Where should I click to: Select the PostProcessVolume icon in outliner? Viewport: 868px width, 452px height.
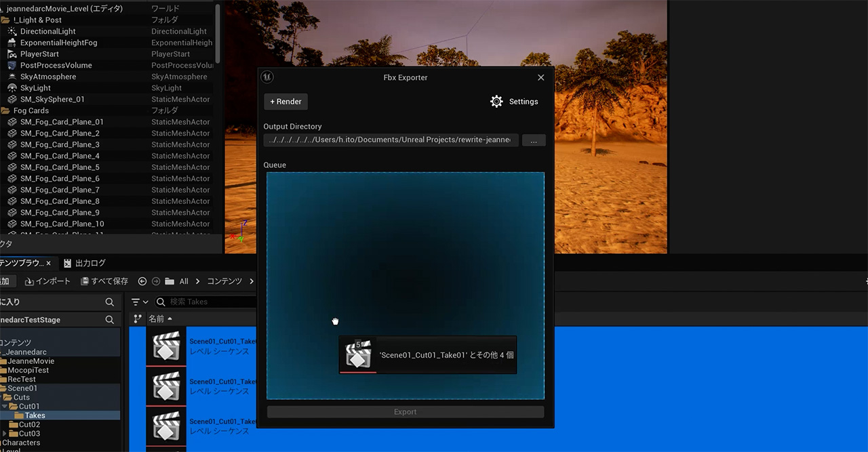tap(12, 66)
